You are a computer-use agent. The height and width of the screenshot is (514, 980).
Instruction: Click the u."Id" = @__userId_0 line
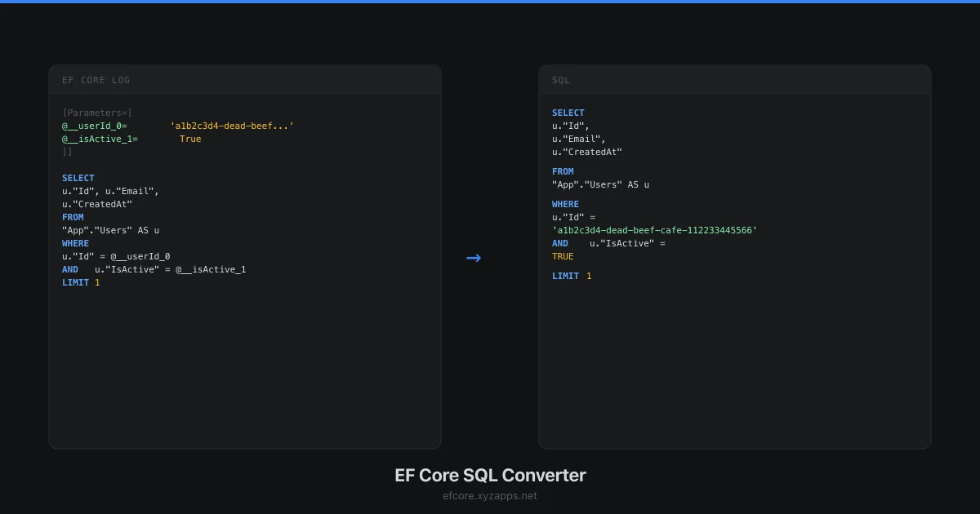116,256
